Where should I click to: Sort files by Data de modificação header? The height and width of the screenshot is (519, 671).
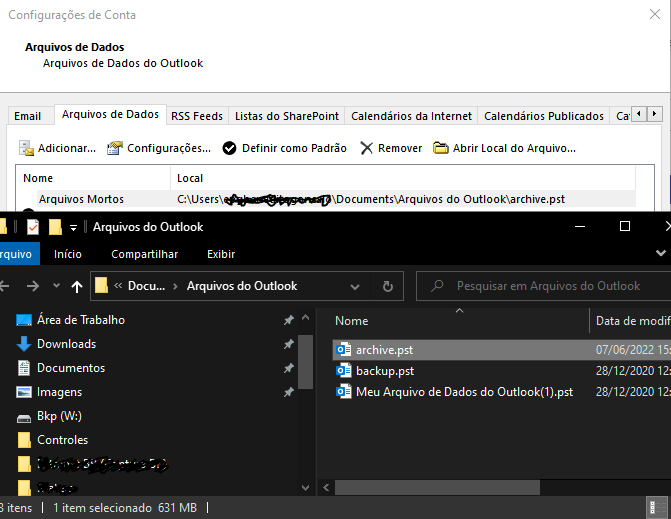coord(633,321)
